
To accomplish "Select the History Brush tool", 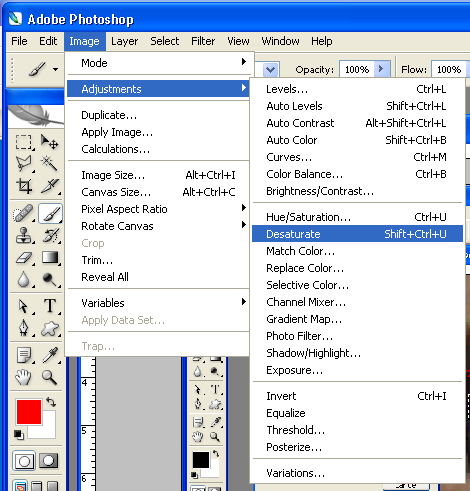I will click(x=50, y=235).
